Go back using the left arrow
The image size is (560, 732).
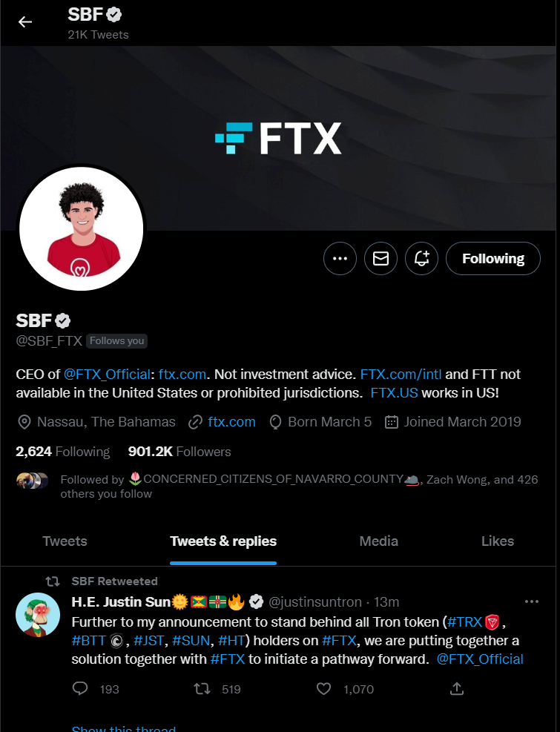click(x=24, y=22)
